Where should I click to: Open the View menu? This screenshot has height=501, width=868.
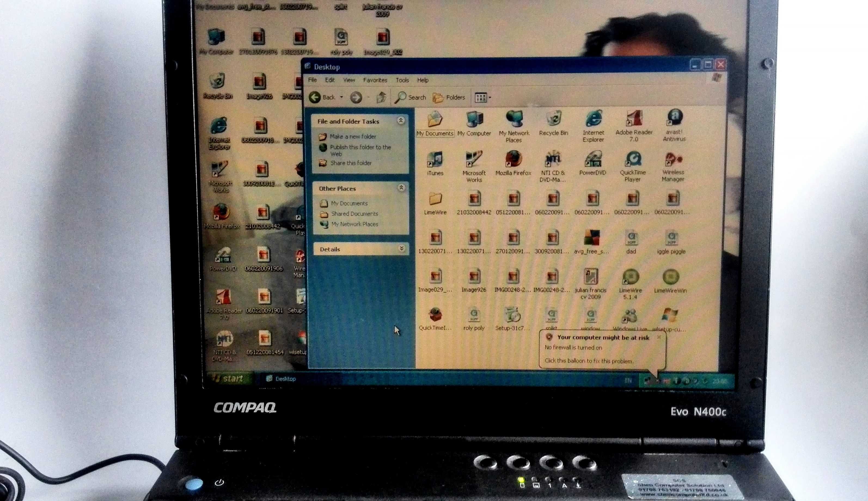point(349,80)
